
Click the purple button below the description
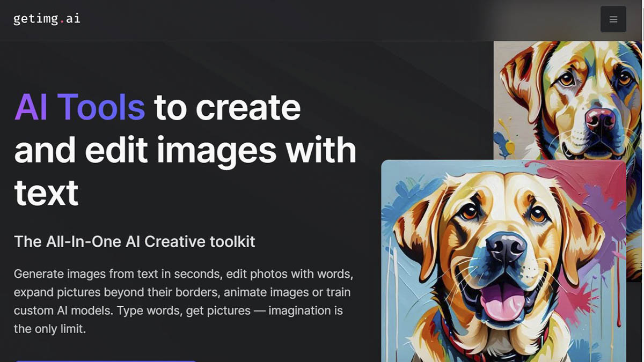(105, 359)
